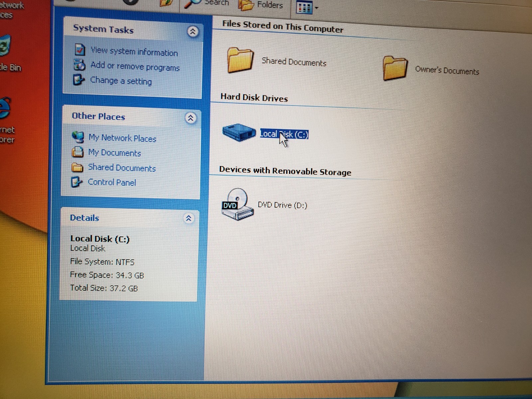Select the DVD Drive (D:) icon
The width and height of the screenshot is (532, 399).
[238, 204]
